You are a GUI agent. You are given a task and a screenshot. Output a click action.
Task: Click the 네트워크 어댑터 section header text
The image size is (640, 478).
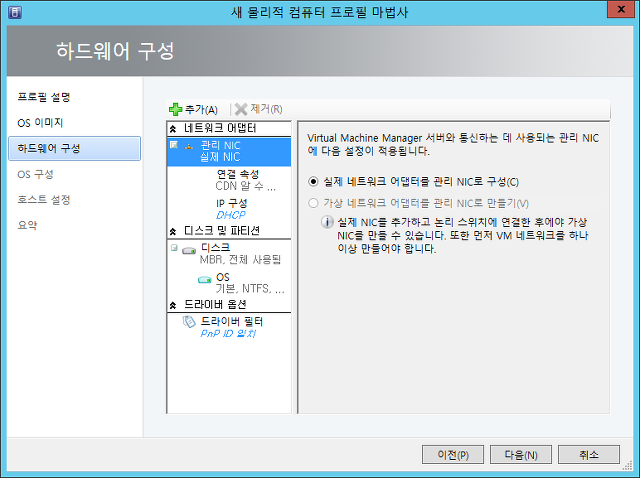point(220,128)
